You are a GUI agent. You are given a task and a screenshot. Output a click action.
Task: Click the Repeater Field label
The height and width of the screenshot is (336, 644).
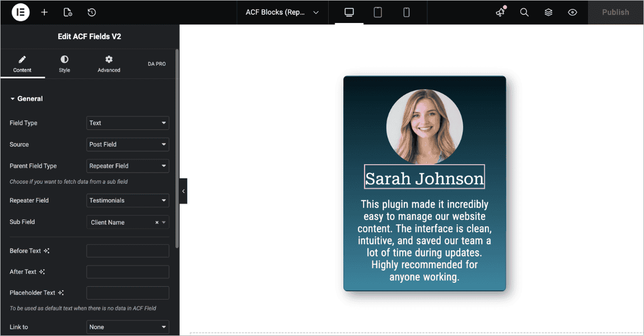(29, 200)
